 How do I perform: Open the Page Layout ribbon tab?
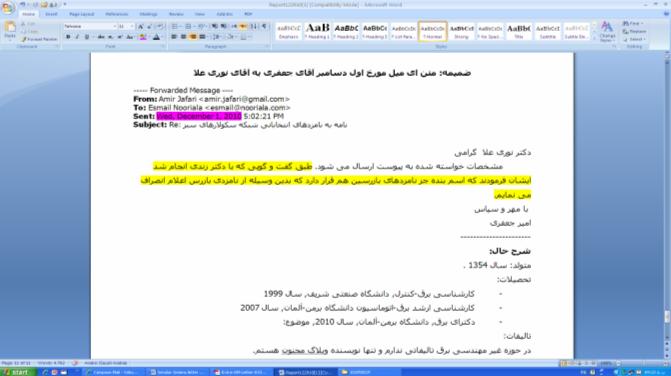[x=82, y=14]
